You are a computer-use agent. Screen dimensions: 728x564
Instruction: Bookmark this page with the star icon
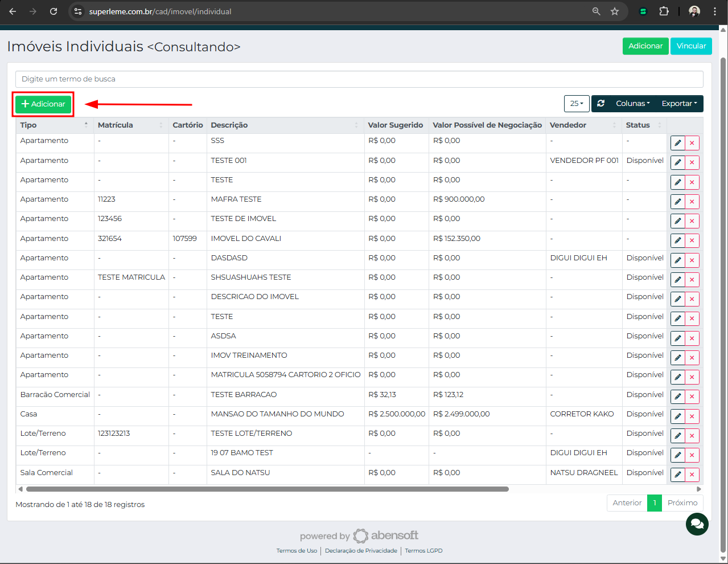click(x=615, y=11)
